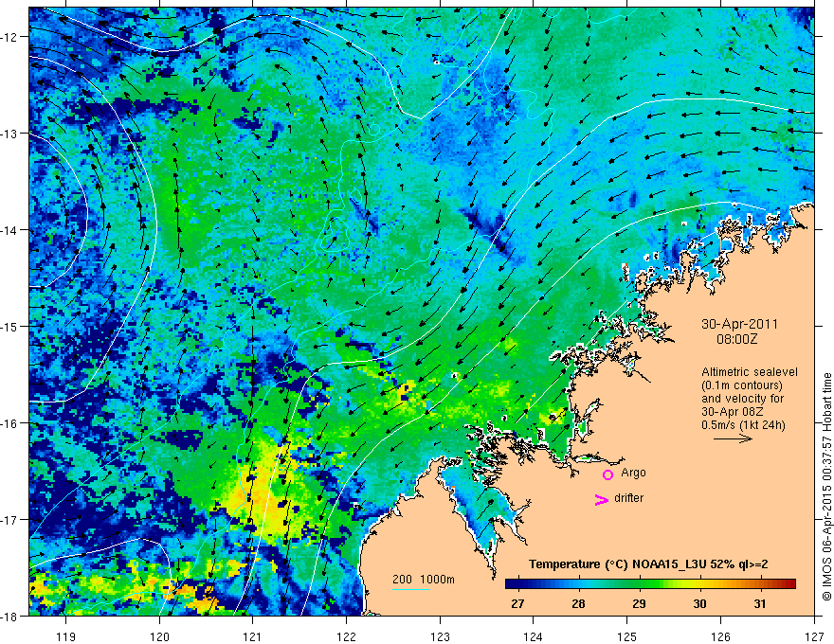The image size is (834, 644).
Task: Click the color bar value '29'
Action: tap(639, 603)
